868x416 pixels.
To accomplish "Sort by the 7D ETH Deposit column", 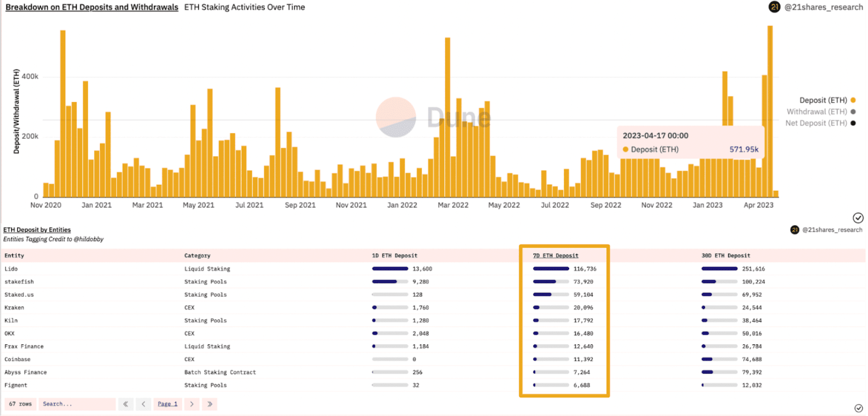I will (x=556, y=255).
